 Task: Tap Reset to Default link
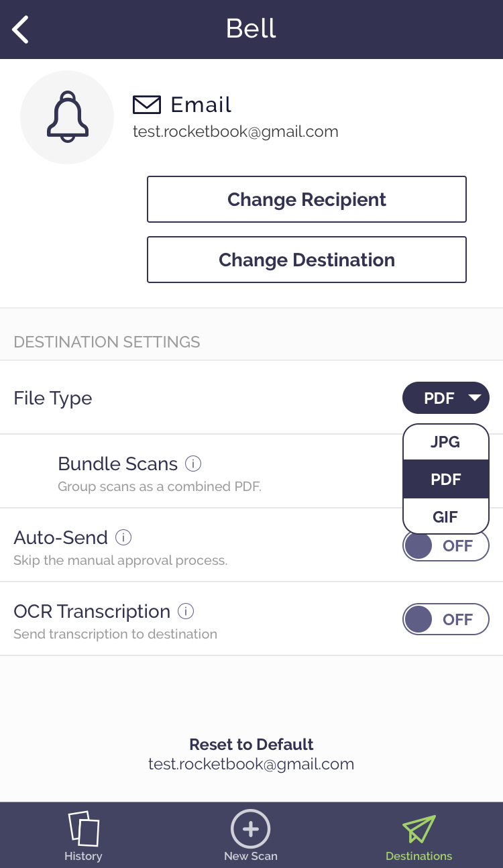click(x=251, y=745)
